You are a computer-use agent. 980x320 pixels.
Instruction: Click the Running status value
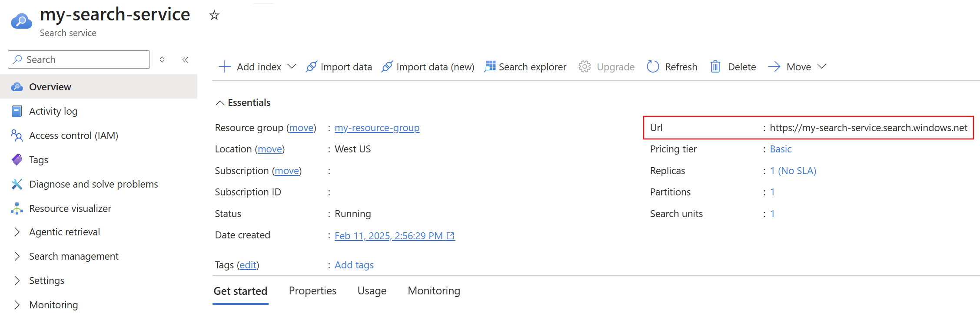[x=353, y=214]
